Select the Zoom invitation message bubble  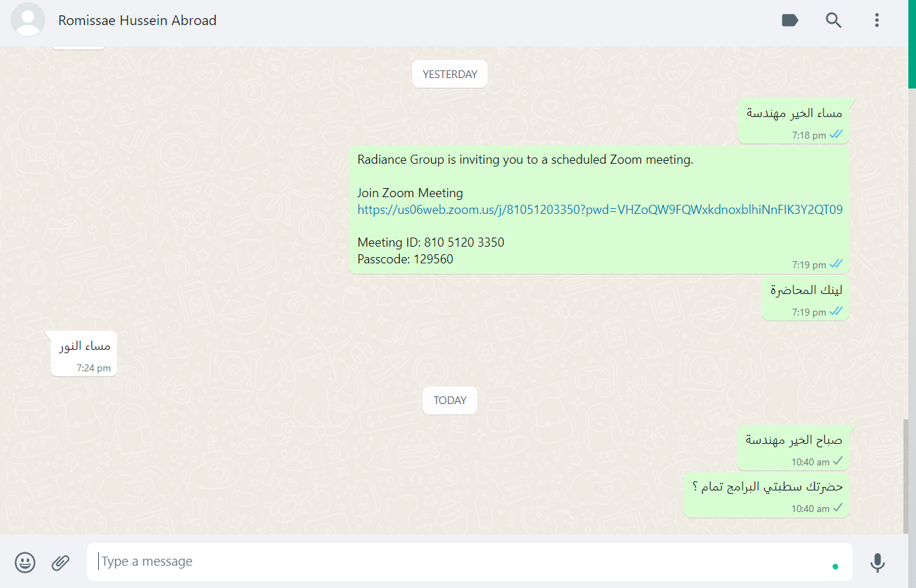pos(599,210)
